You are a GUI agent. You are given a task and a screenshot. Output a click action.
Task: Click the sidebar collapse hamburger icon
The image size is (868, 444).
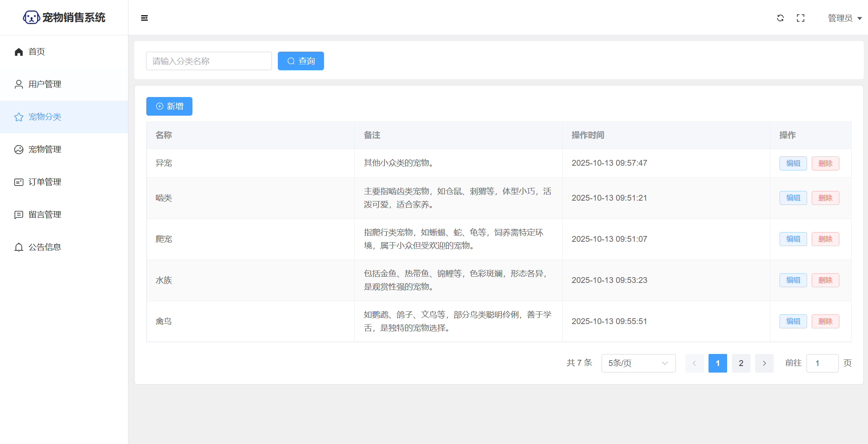pyautogui.click(x=144, y=18)
